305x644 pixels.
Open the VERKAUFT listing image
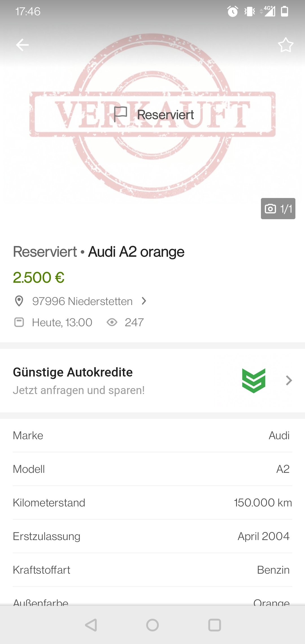click(x=152, y=116)
